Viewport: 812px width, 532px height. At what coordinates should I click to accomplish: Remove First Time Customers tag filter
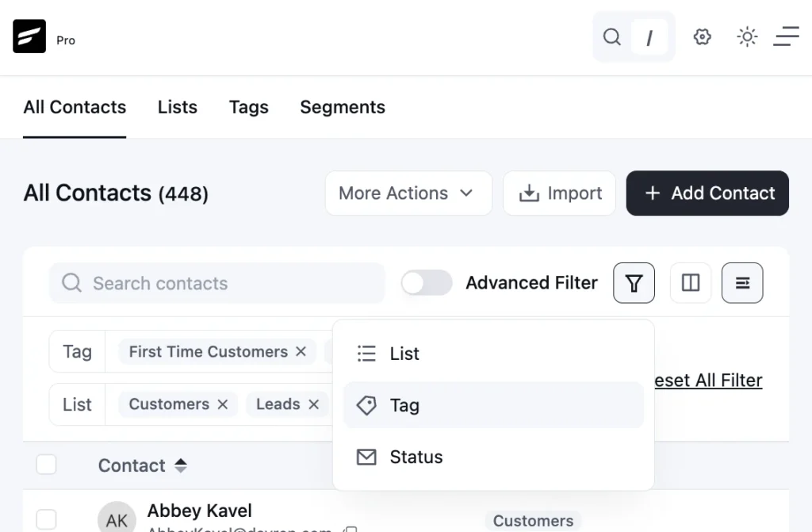[x=301, y=352]
